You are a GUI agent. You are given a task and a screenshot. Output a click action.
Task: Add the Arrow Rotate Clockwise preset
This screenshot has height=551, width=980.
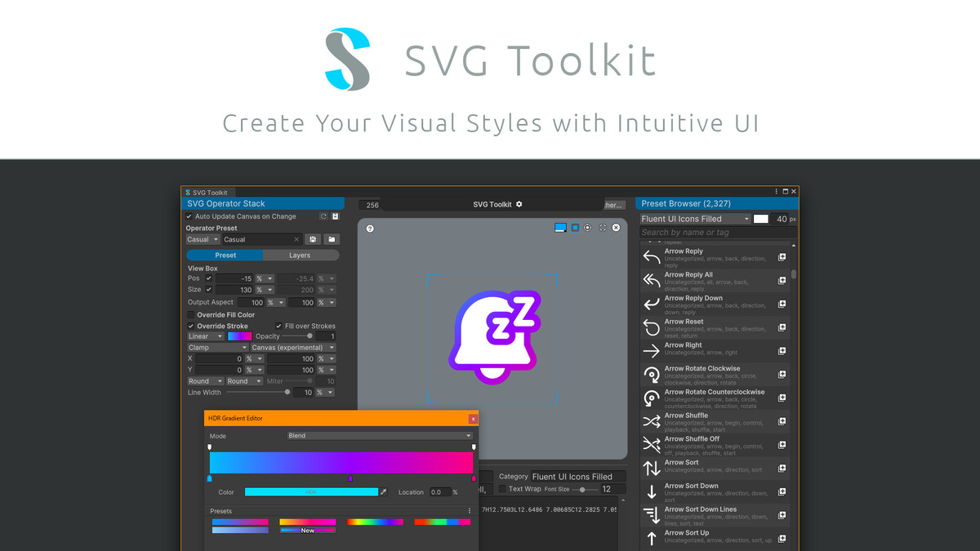pos(782,375)
